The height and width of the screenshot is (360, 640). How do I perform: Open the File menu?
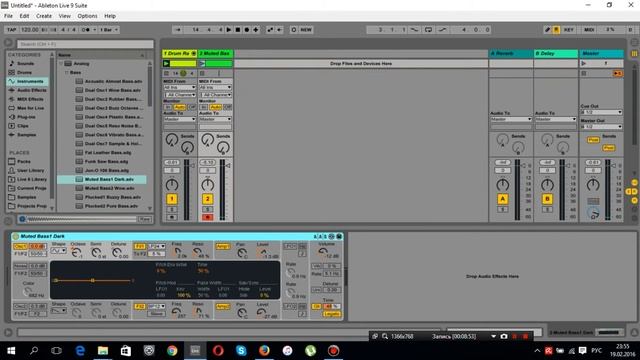[8, 16]
